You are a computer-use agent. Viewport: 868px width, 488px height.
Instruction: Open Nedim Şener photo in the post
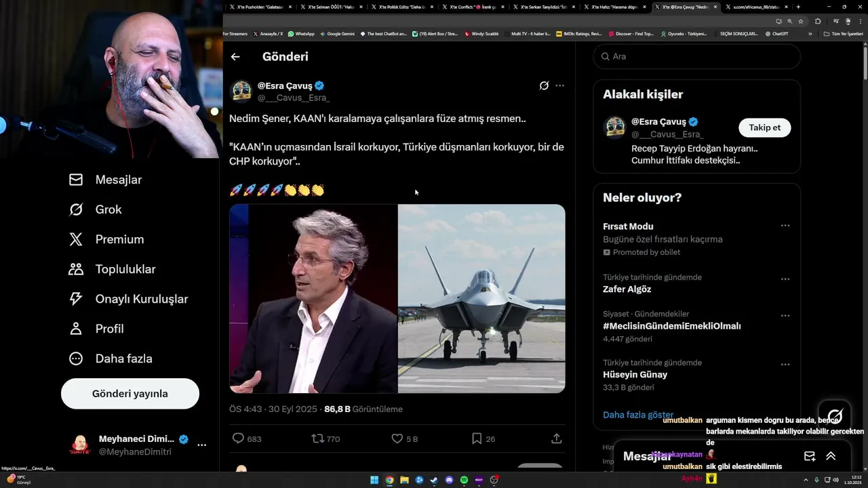pyautogui.click(x=313, y=299)
